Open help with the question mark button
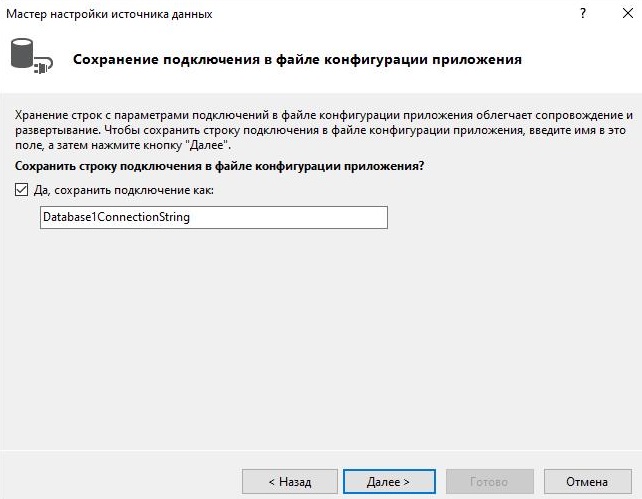Image resolution: width=642 pixels, height=499 pixels. 583,14
